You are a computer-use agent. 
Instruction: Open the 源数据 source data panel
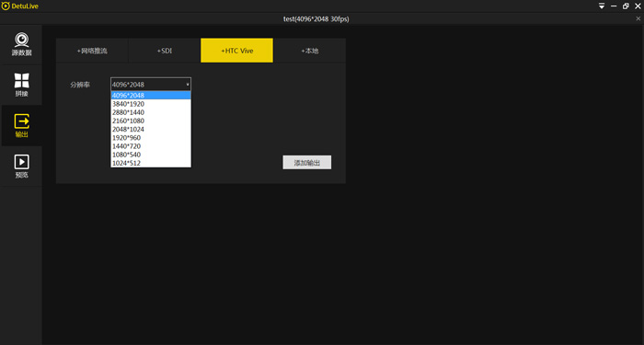click(x=21, y=44)
